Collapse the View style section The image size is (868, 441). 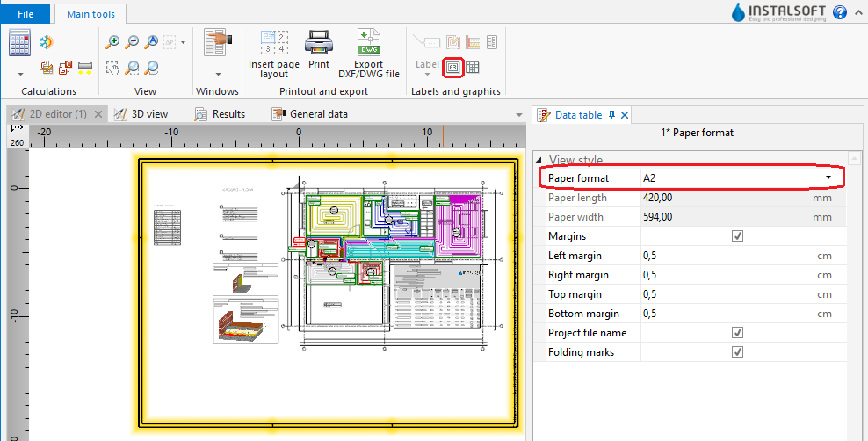point(539,160)
